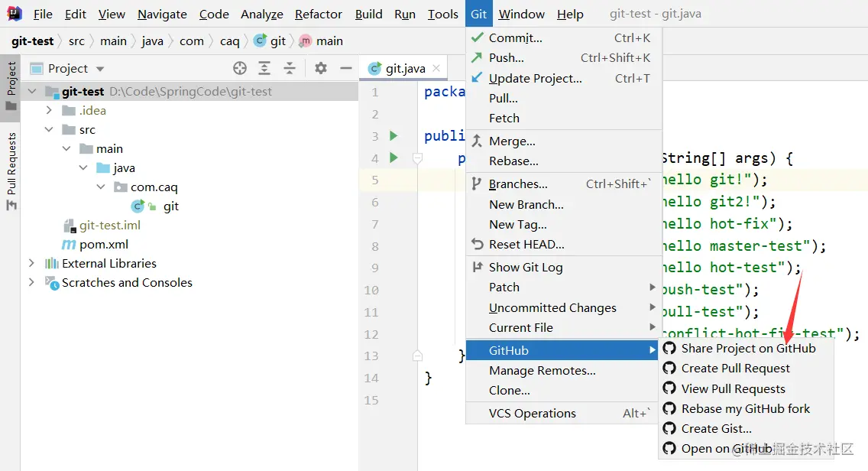Close the git.java editor tab
The image size is (868, 471).
(x=436, y=68)
